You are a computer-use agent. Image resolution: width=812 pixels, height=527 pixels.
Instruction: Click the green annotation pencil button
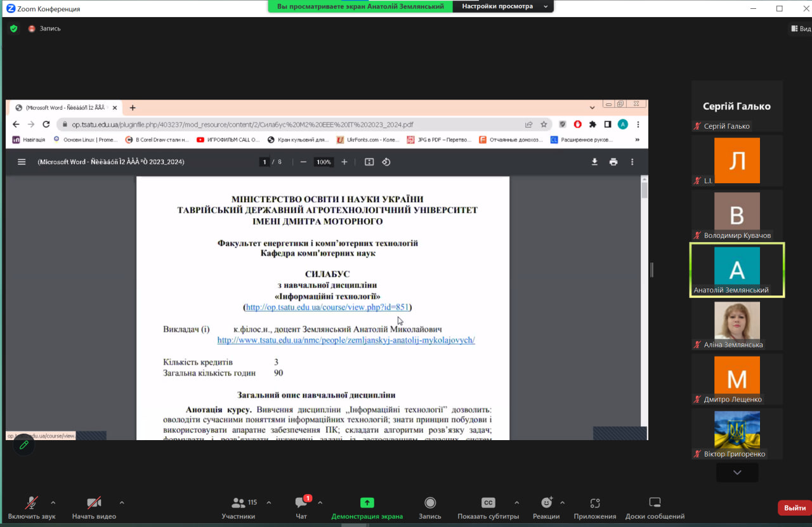click(x=24, y=445)
